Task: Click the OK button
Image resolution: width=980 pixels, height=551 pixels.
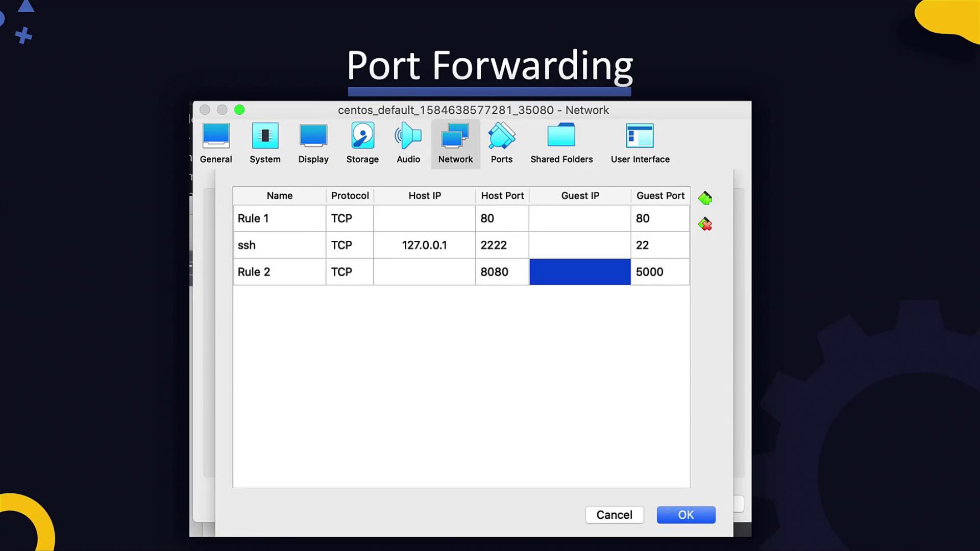Action: [686, 515]
